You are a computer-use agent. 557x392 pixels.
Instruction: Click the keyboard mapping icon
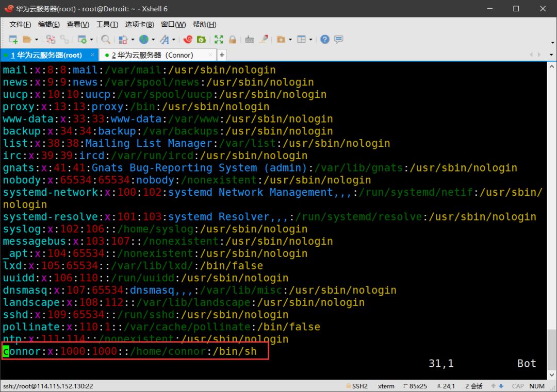coord(250,39)
